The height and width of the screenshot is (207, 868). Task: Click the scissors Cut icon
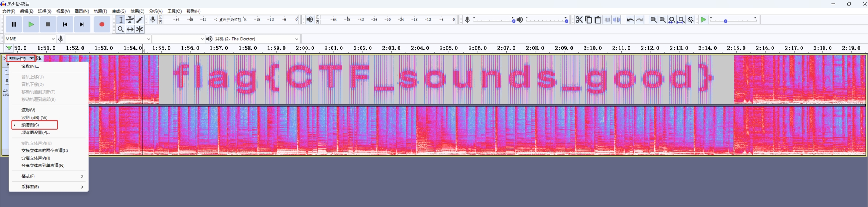(x=579, y=20)
